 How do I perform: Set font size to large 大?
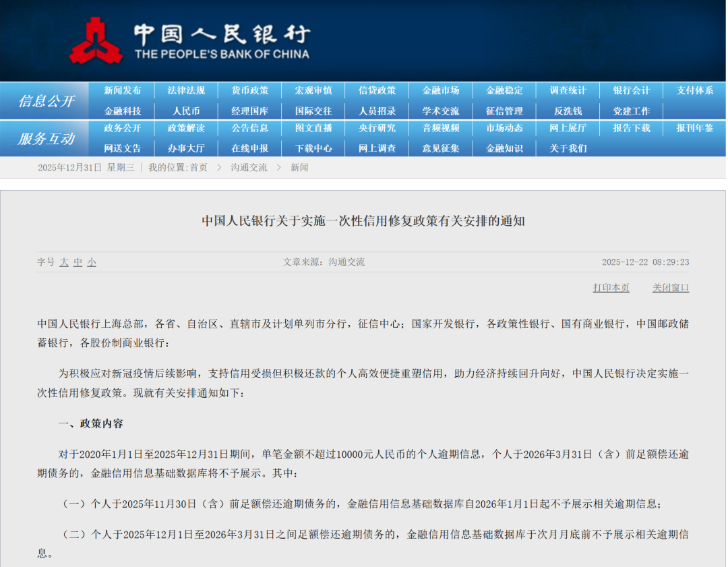coord(64,262)
